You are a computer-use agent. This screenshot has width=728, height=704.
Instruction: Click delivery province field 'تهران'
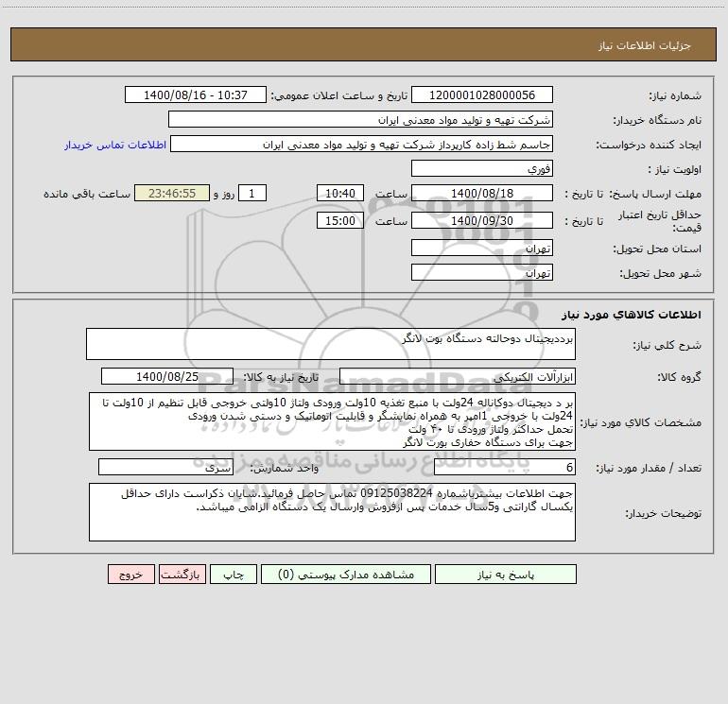482,248
